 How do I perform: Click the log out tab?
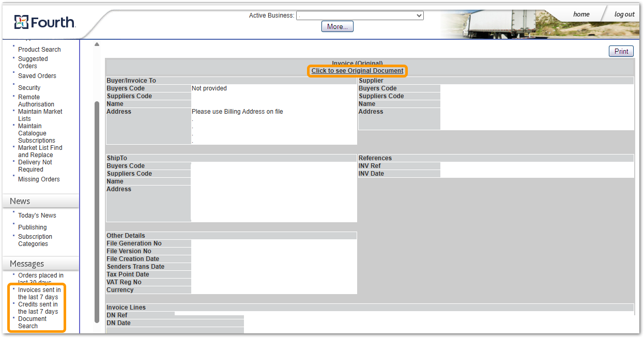click(624, 14)
